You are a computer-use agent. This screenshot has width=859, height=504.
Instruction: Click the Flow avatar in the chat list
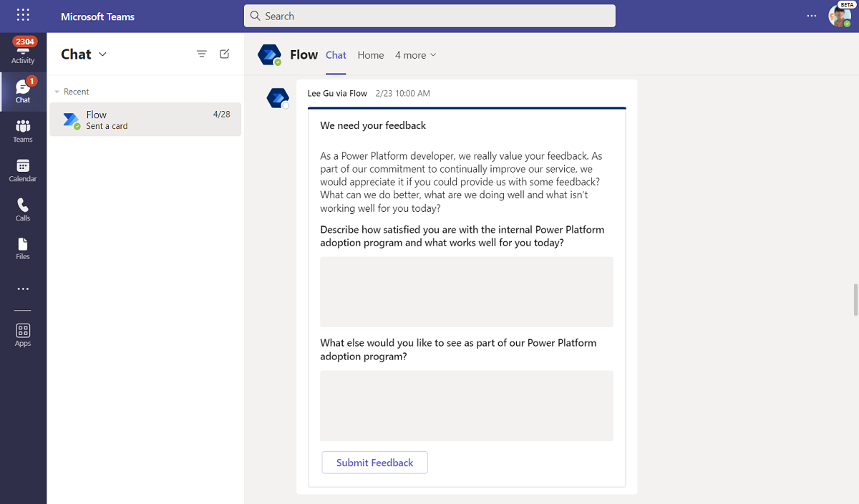[x=72, y=120]
